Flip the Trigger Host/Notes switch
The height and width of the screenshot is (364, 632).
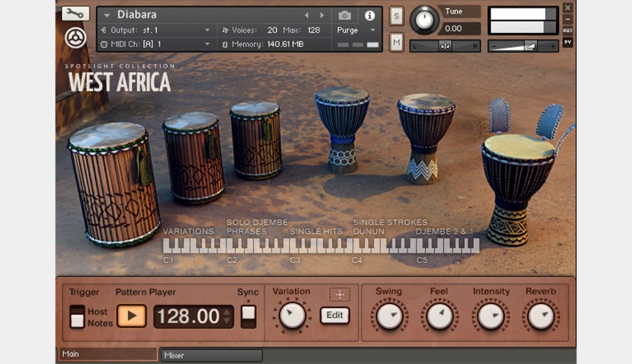(x=78, y=317)
